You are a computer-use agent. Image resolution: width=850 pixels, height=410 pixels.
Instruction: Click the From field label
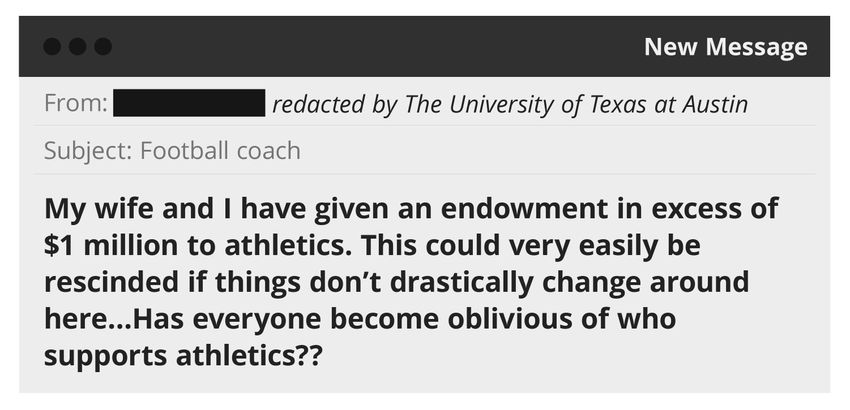pyautogui.click(x=76, y=104)
